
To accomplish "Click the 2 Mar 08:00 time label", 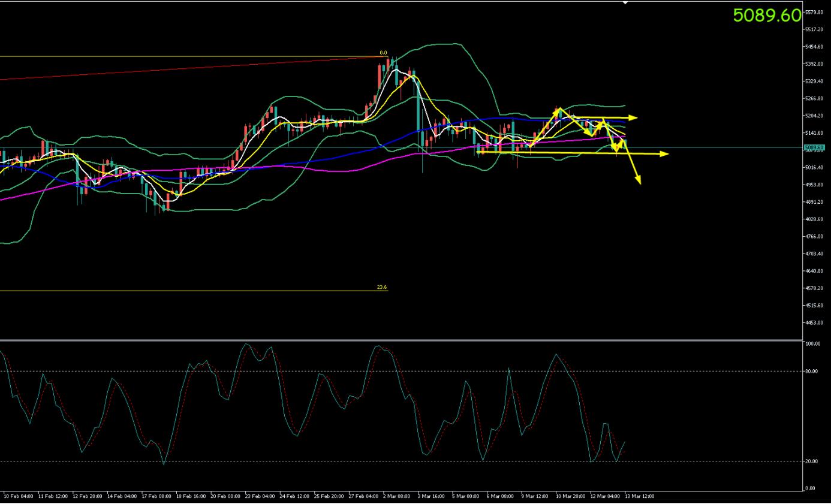I will [398, 496].
